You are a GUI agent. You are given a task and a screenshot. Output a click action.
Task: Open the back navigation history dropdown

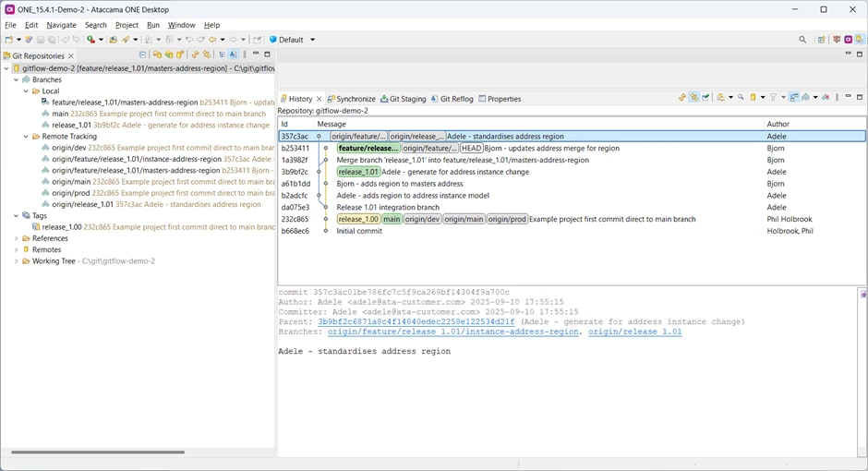tap(223, 40)
